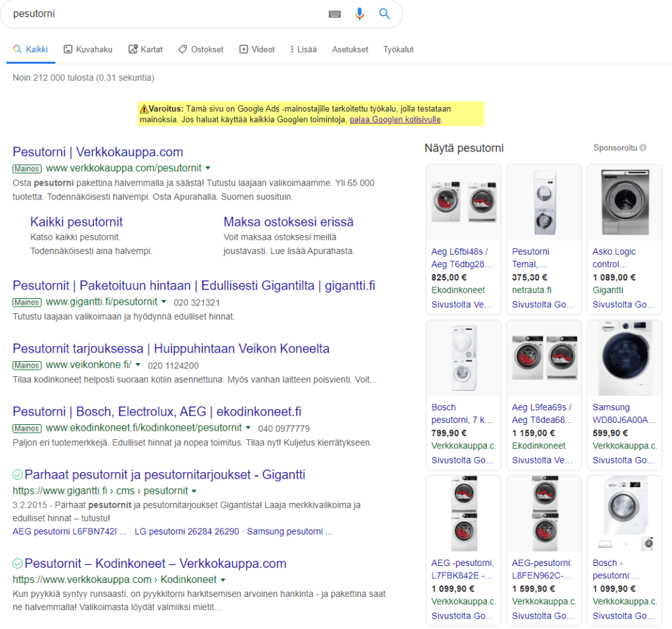
Task: Open Aeg L9fea69s / Aeg T8dea68 product title
Action: tap(542, 414)
